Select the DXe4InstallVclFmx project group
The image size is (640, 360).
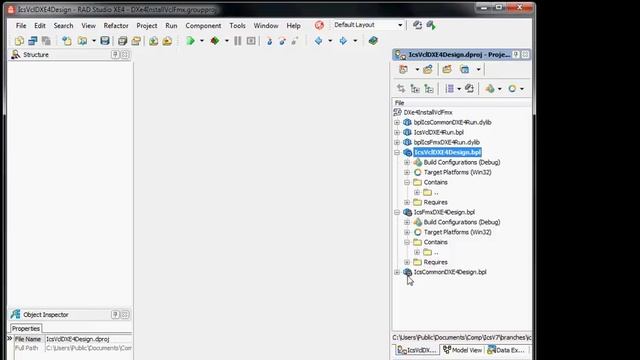[x=428, y=112]
